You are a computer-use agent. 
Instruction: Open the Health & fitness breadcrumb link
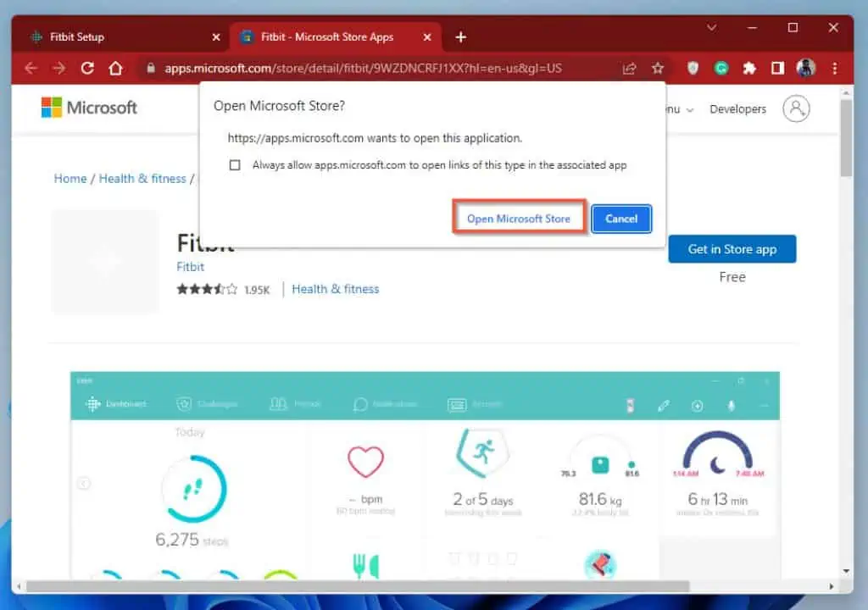[142, 178]
